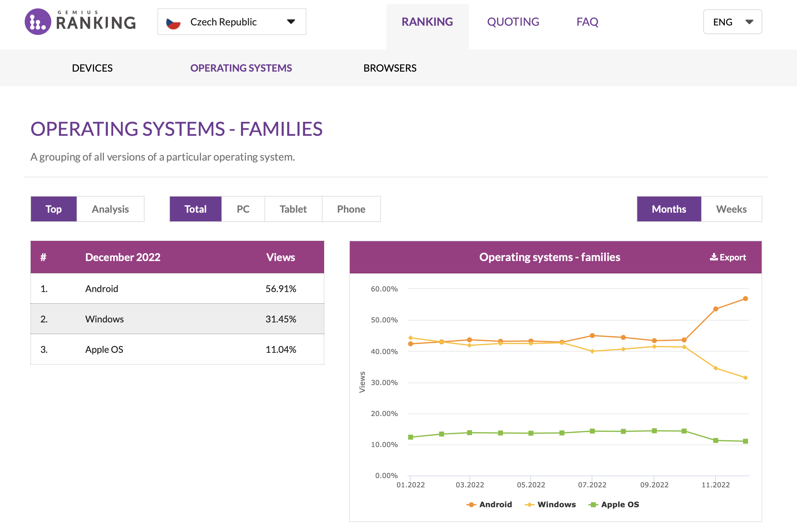Expand the ENG language selector
Screen dimensions: 797x532
[x=732, y=22]
